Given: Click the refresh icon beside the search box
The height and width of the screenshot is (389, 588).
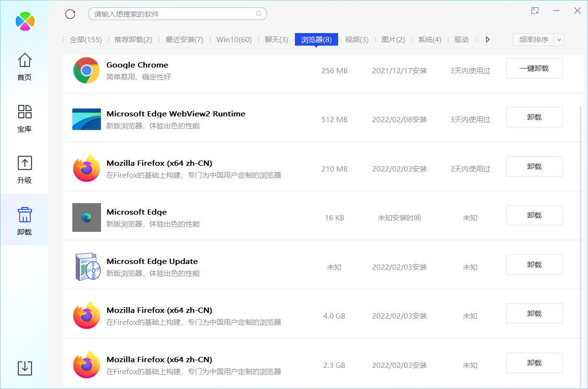Looking at the screenshot, I should pos(70,14).
